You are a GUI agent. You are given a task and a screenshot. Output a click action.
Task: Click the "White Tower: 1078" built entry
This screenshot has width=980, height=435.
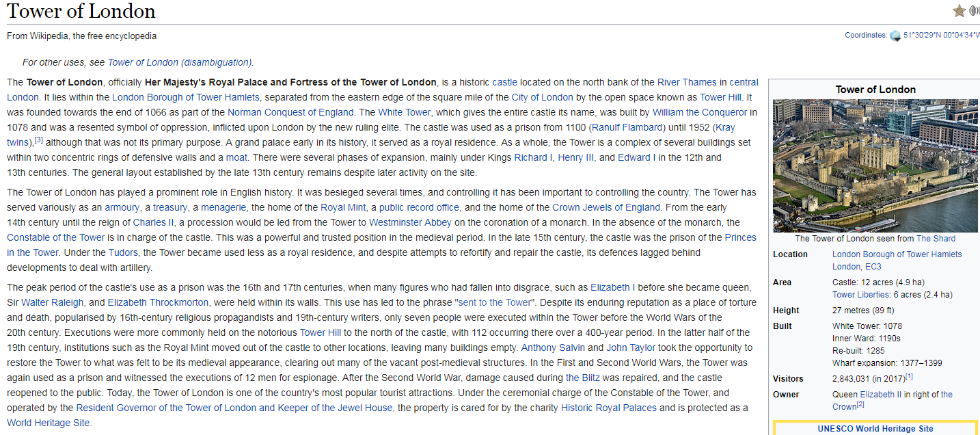[867, 326]
